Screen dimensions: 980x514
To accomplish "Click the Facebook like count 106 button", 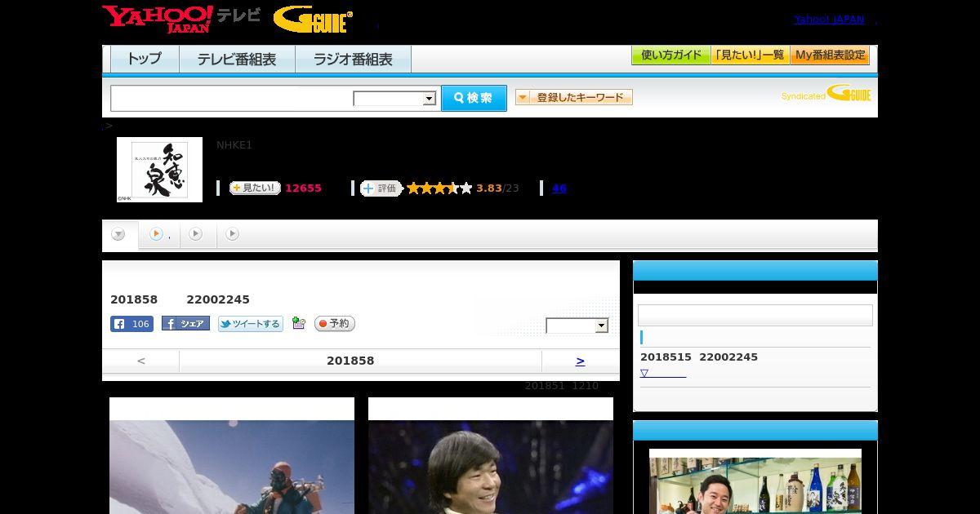I will [x=131, y=324].
